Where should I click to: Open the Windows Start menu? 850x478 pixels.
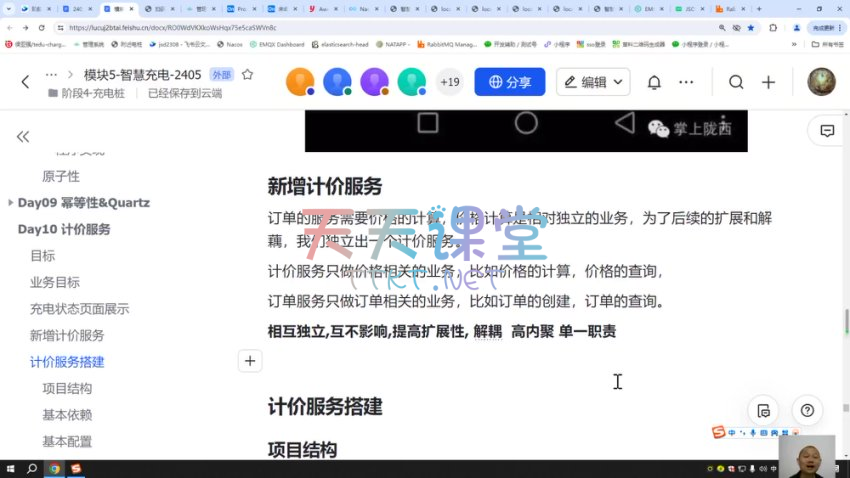(x=10, y=468)
